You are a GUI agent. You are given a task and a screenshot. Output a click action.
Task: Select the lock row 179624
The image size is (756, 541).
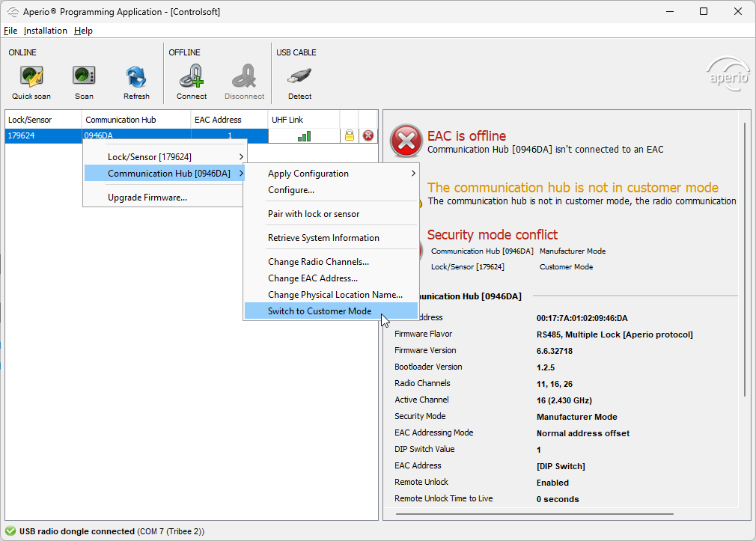pos(192,136)
